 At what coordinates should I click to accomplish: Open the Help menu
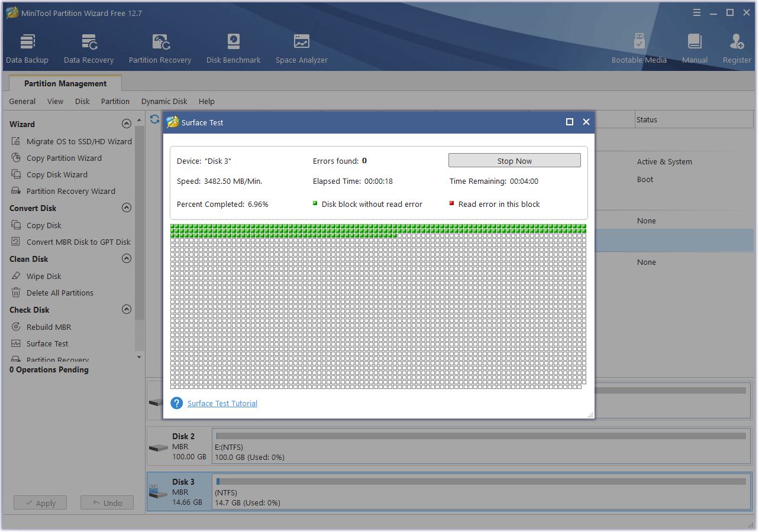207,102
